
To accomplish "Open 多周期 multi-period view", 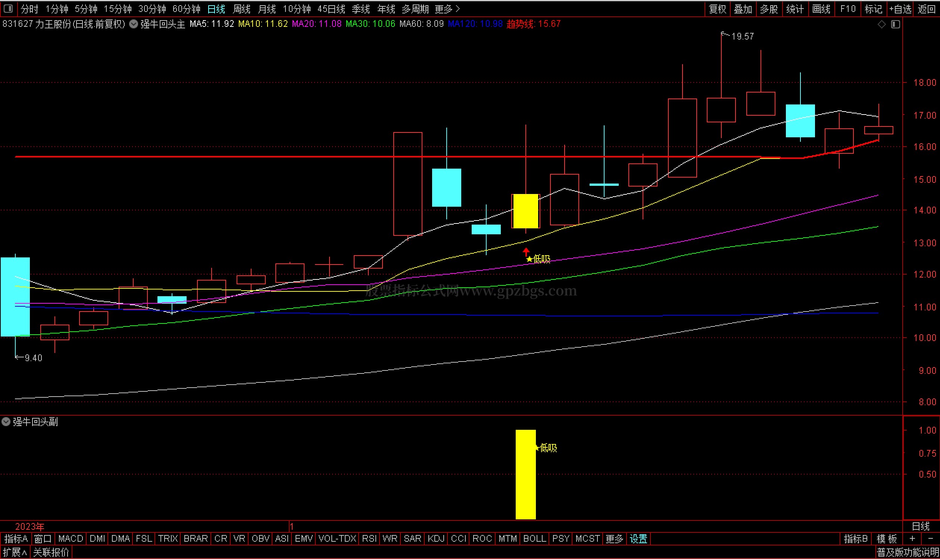I will pos(415,9).
